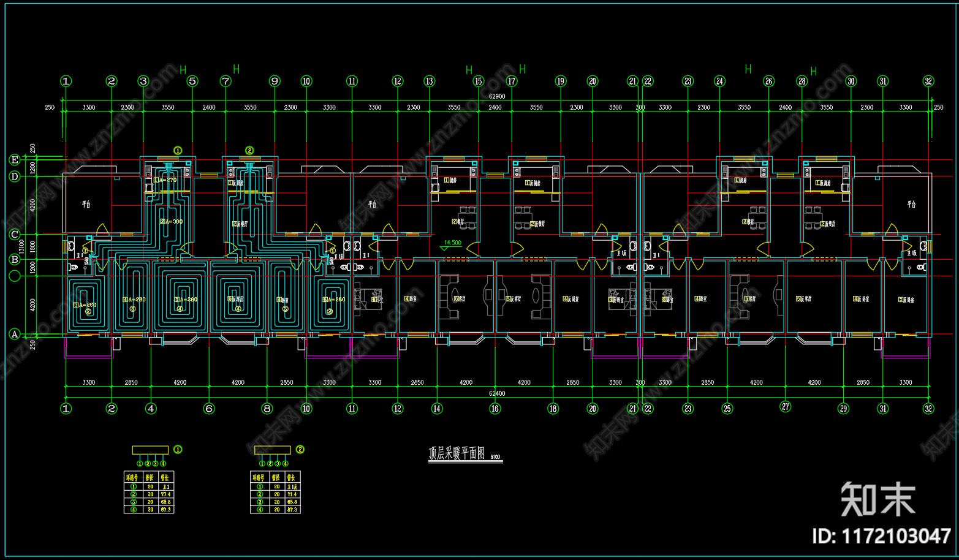Click the pipe spacing label A=300
The image size is (959, 560).
click(174, 222)
